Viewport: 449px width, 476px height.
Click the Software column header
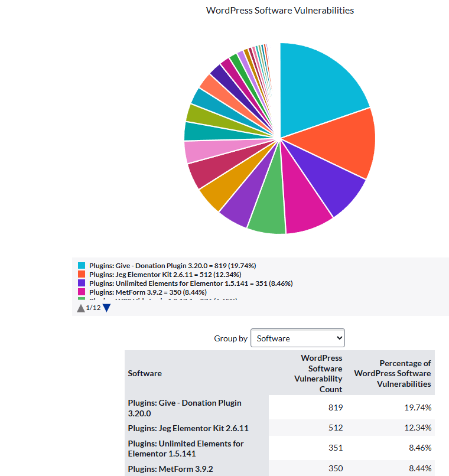[x=145, y=373]
